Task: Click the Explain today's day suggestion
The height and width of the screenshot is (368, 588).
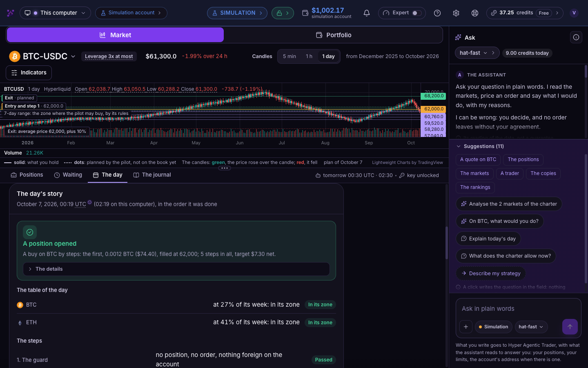Action: 488,239
